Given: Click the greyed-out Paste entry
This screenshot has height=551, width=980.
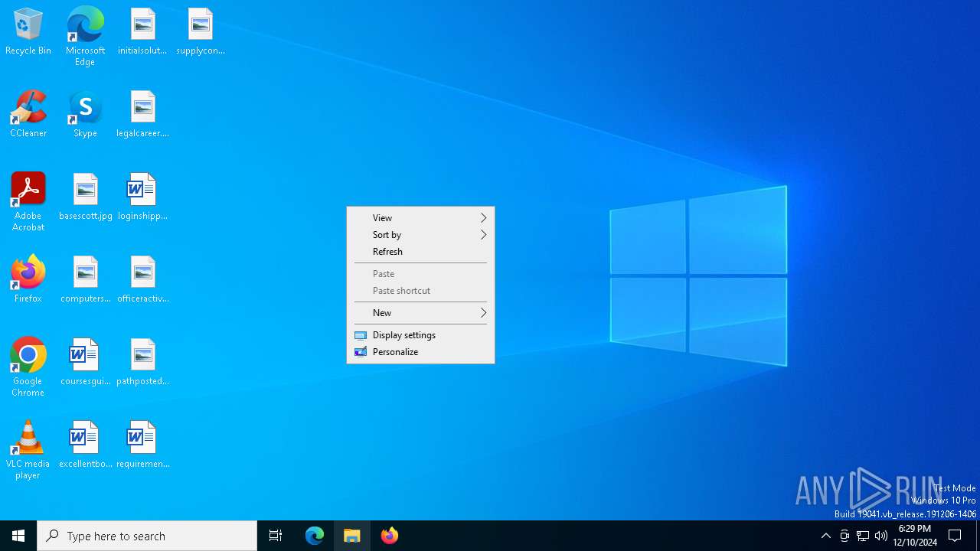Looking at the screenshot, I should coord(420,274).
